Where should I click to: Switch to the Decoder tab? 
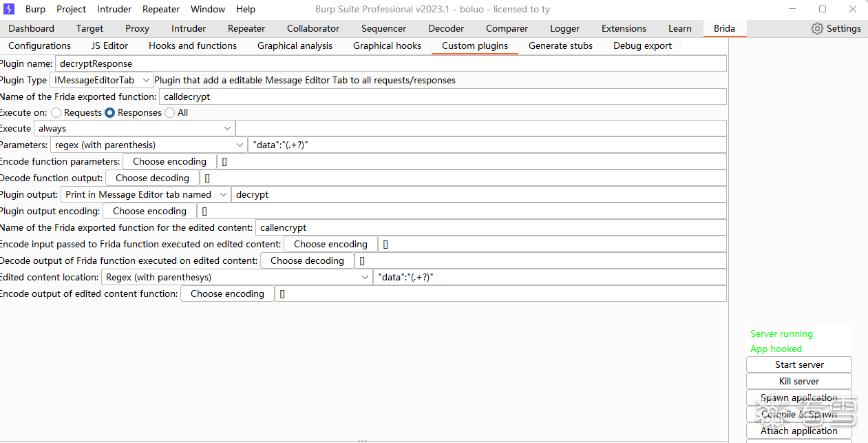point(446,28)
